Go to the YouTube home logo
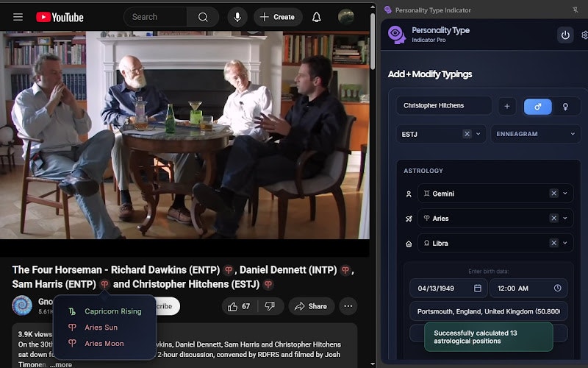588x368 pixels. [60, 17]
